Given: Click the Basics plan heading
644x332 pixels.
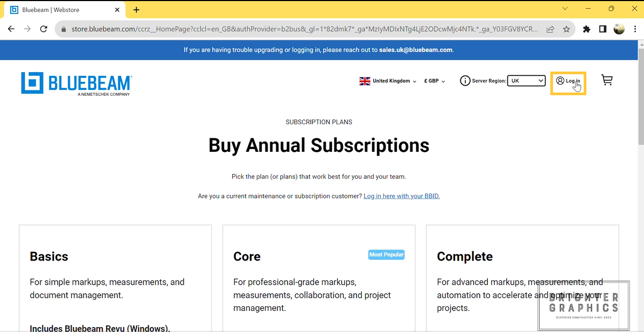Looking at the screenshot, I should 49,257.
